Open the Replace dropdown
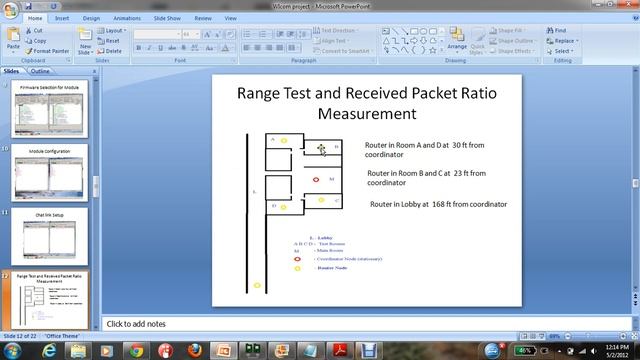 pyautogui.click(x=562, y=41)
